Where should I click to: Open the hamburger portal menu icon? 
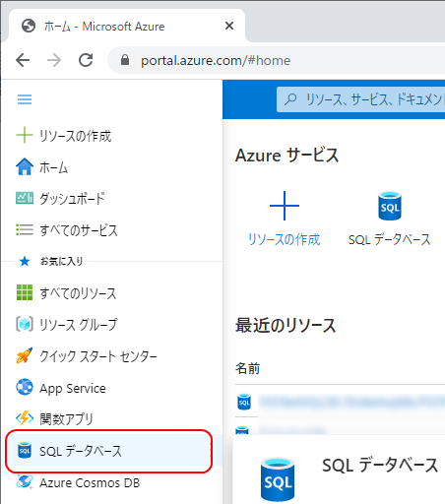[x=25, y=99]
